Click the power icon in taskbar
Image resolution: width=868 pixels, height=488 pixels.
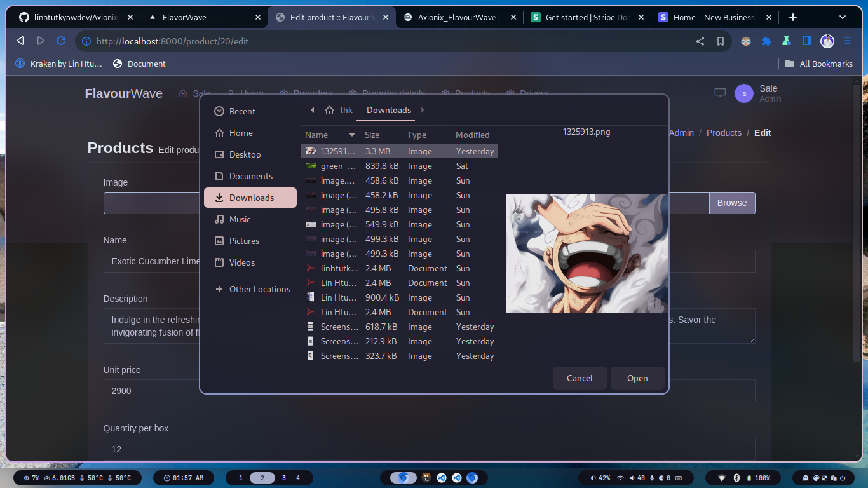[x=843, y=478]
